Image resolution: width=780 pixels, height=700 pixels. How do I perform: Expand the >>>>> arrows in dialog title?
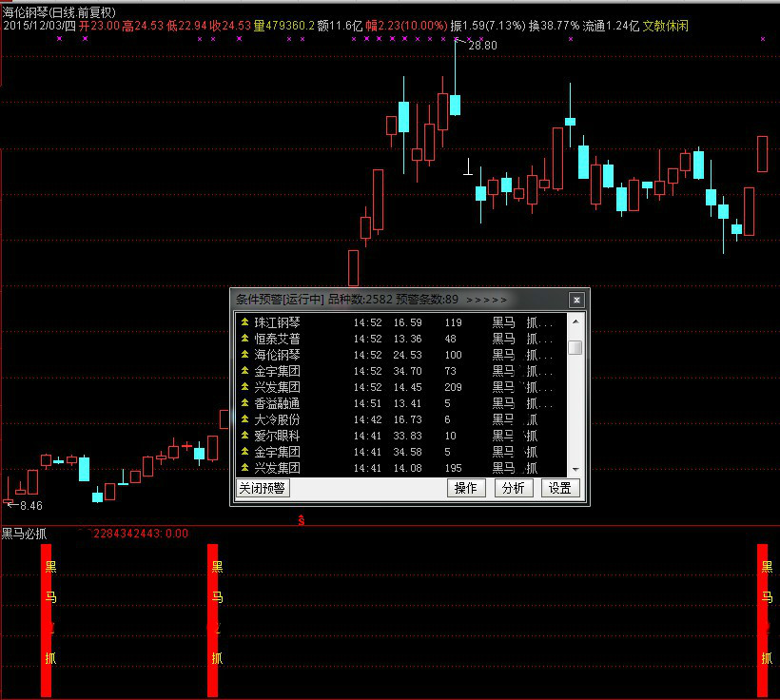[x=486, y=300]
